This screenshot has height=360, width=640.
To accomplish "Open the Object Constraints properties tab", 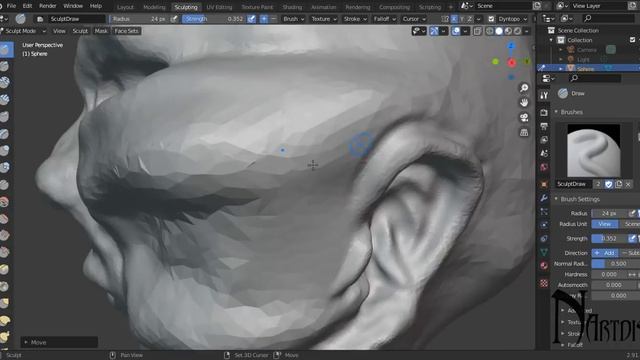I will [x=544, y=238].
